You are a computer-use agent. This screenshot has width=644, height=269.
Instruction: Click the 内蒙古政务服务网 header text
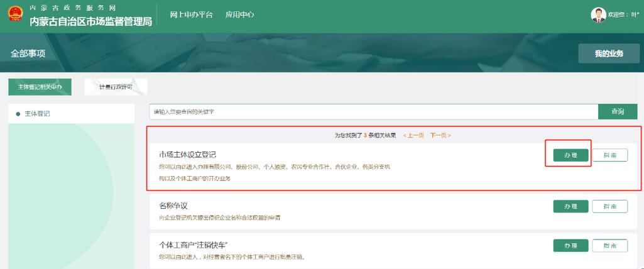coord(73,8)
